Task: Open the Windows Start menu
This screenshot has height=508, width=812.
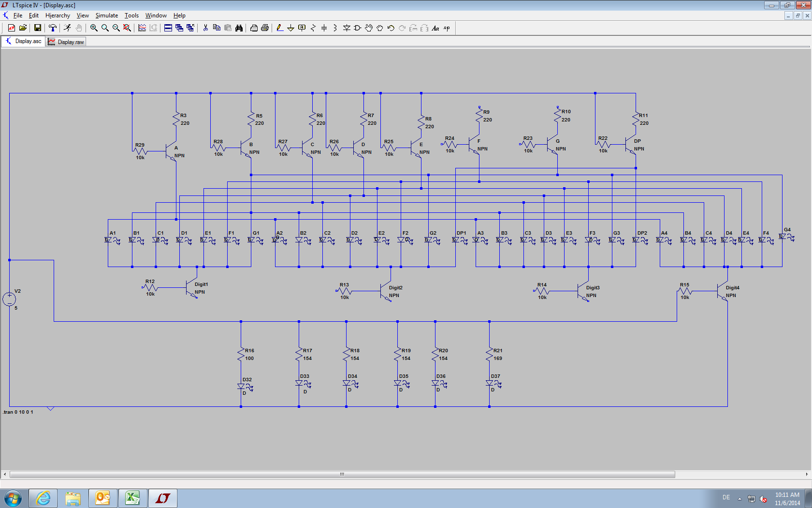Action: 13,498
